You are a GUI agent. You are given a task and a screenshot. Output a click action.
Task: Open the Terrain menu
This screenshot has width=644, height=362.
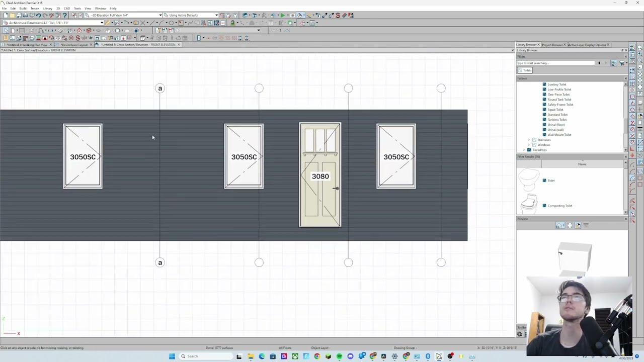point(35,9)
